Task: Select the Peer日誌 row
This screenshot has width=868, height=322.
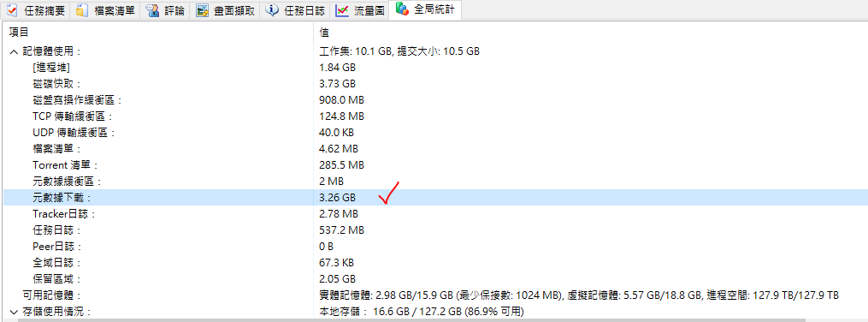Action: (x=435, y=246)
